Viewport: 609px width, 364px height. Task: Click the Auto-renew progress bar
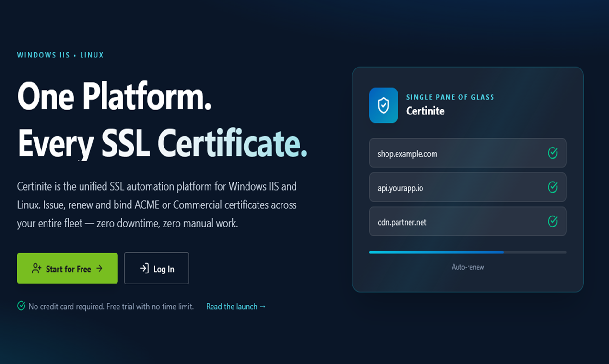468,252
